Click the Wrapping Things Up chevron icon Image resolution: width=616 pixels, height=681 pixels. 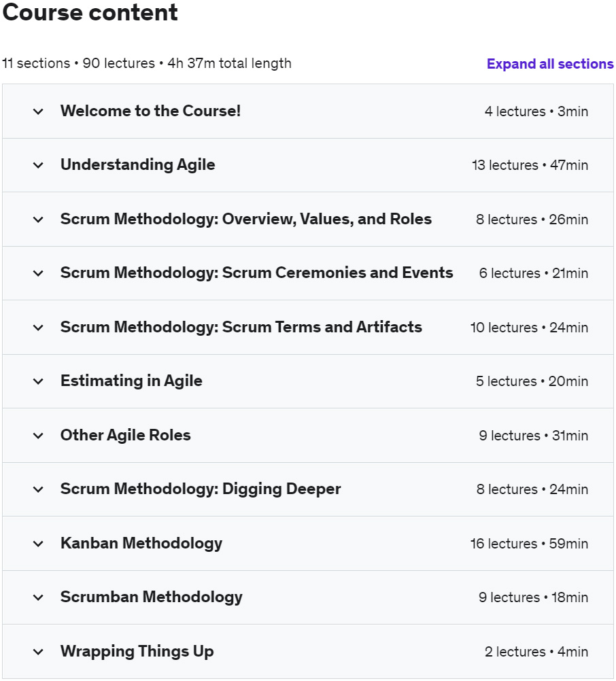coord(38,652)
